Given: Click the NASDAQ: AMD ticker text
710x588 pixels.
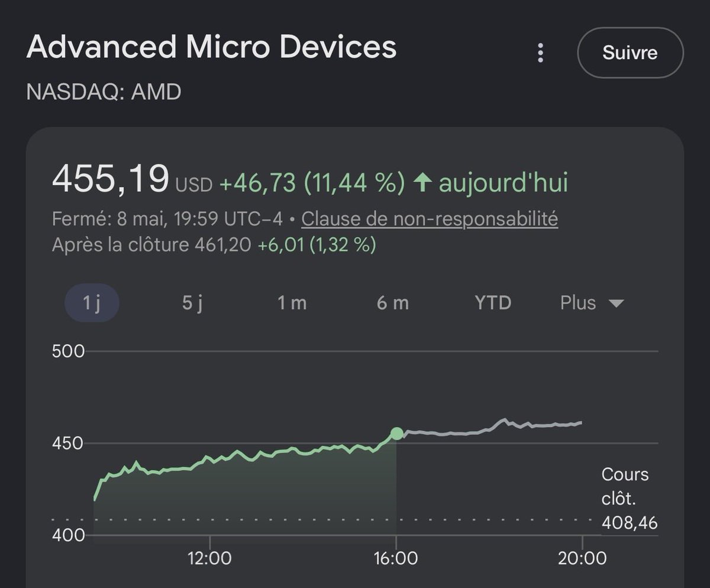Looking at the screenshot, I should [104, 92].
